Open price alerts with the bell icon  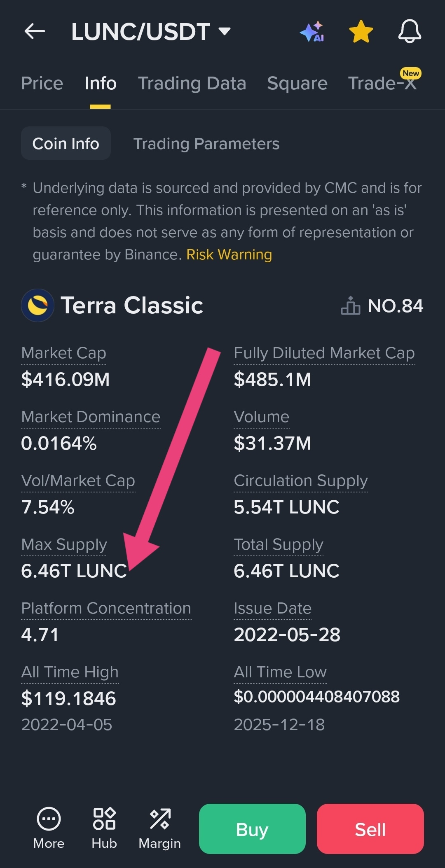410,31
